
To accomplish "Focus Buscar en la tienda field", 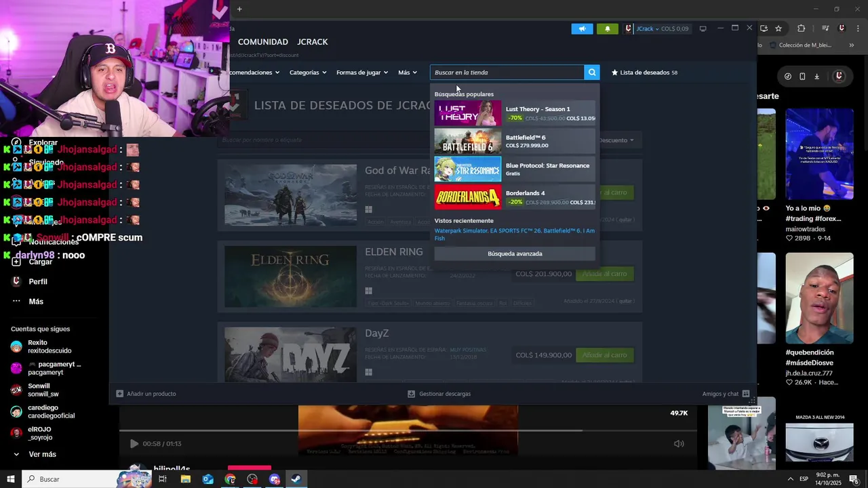I will (507, 73).
